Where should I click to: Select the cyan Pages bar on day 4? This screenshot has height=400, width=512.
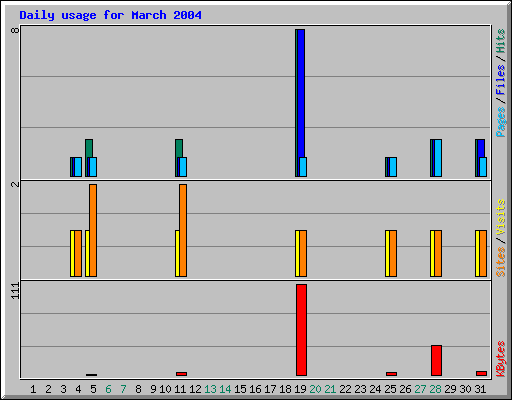click(78, 167)
